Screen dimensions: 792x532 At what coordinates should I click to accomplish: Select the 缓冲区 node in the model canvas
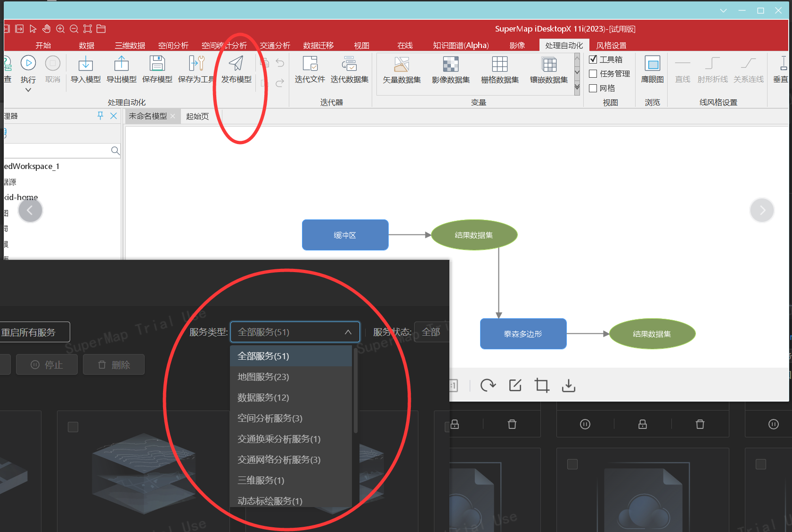(x=345, y=235)
